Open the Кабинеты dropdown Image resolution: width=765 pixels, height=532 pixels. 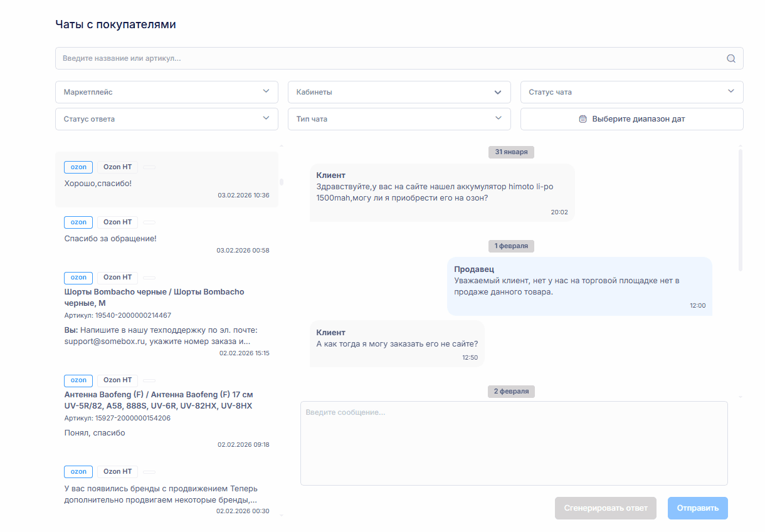399,92
